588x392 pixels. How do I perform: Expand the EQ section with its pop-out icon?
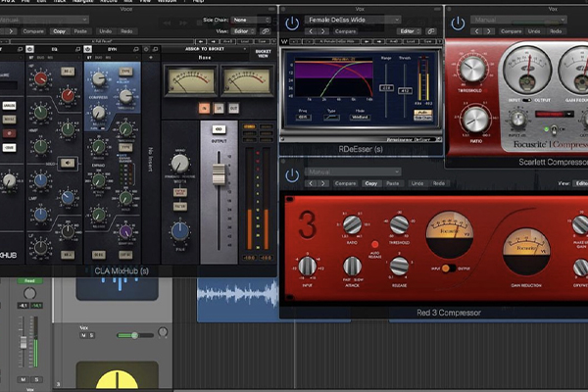point(77,49)
